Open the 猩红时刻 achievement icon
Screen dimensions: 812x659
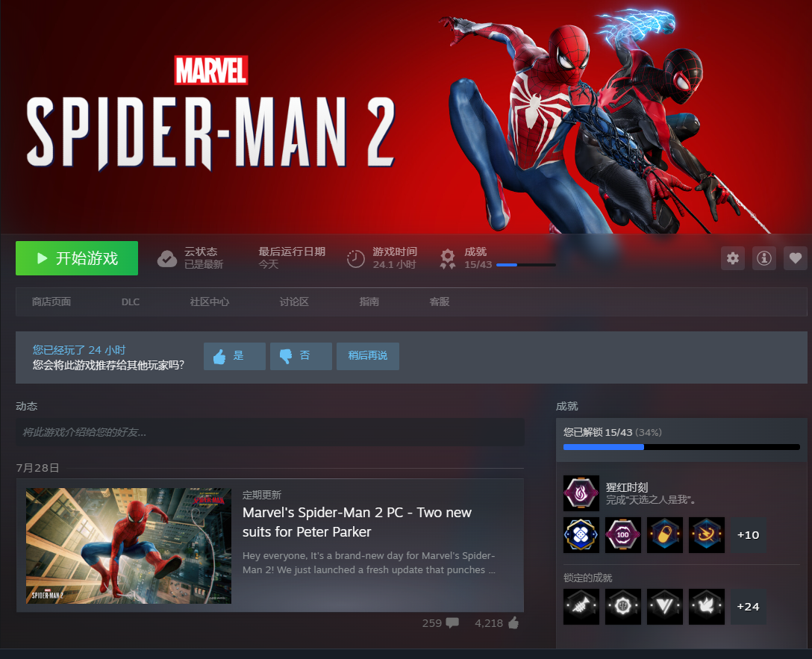point(581,493)
